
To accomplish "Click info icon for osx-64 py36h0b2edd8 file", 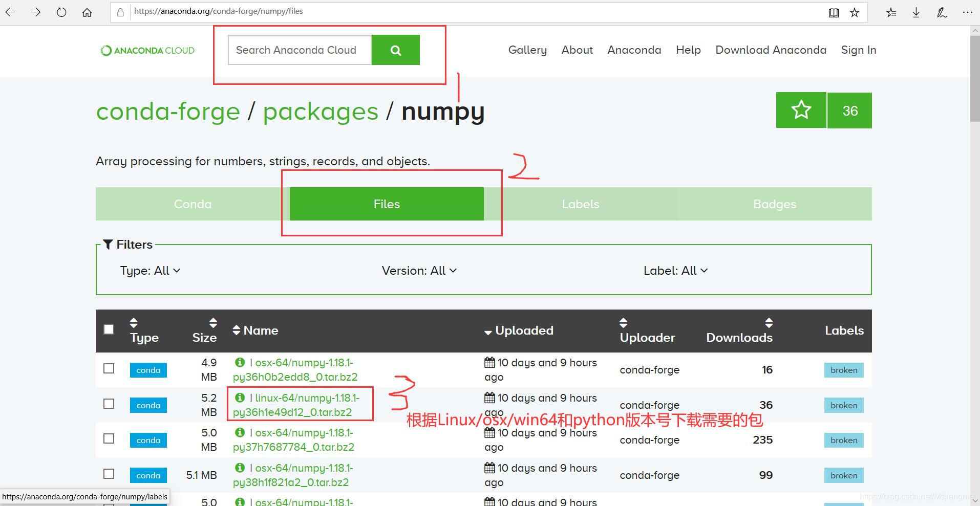I will pos(240,362).
